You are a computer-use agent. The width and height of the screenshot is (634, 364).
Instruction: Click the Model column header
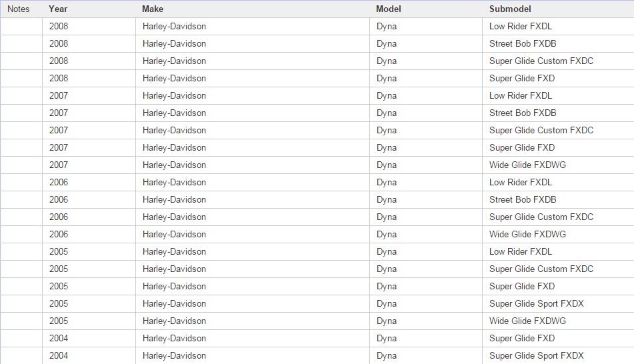[x=389, y=9]
